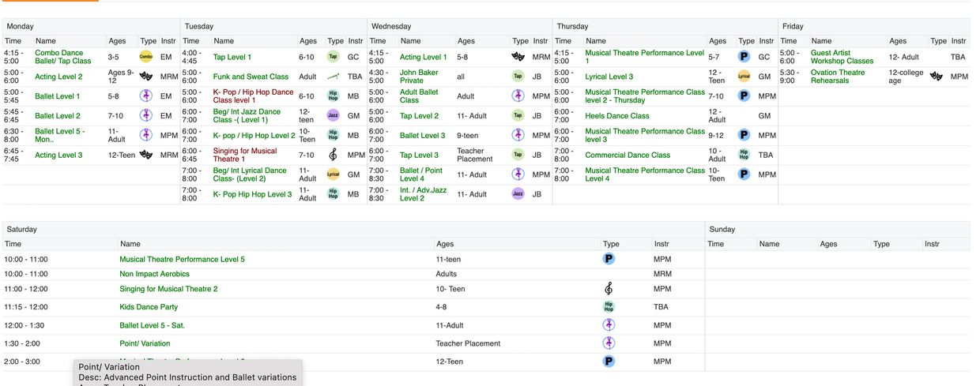The image size is (980, 386).
Task: Open the Non Impact Aerobics class
Action: 154,274
